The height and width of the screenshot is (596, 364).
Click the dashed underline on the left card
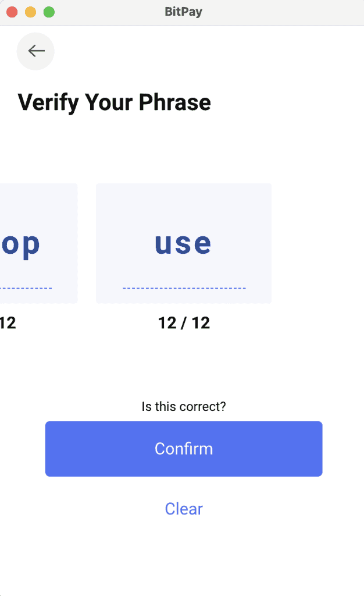tap(26, 288)
